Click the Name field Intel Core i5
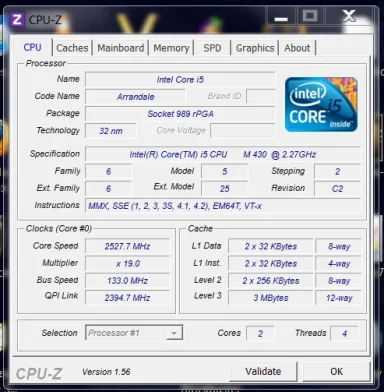Screen dimensions: 384x392 [x=180, y=80]
